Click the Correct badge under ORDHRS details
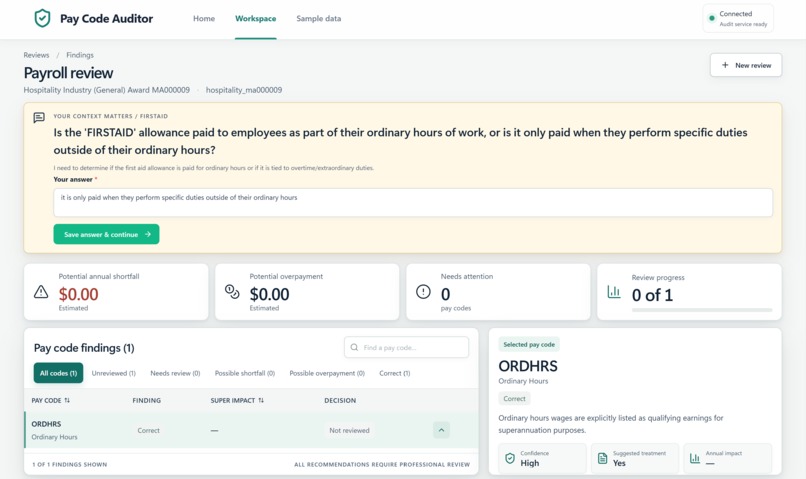Viewport: 806px width, 479px height. 514,398
